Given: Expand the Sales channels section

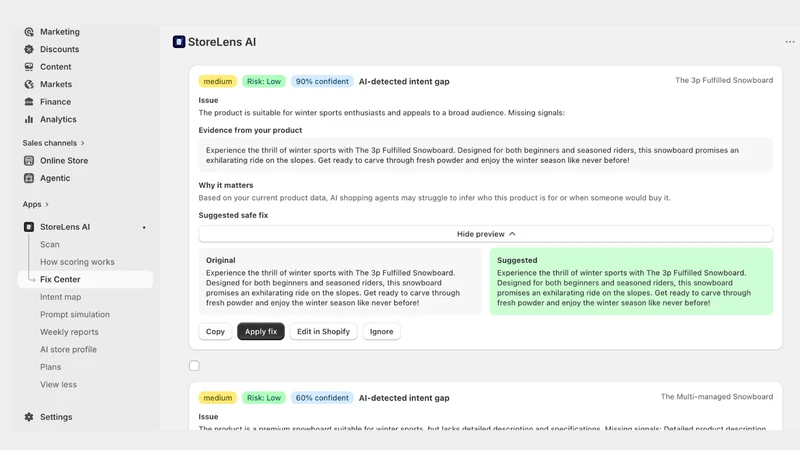Looking at the screenshot, I should coord(54,143).
